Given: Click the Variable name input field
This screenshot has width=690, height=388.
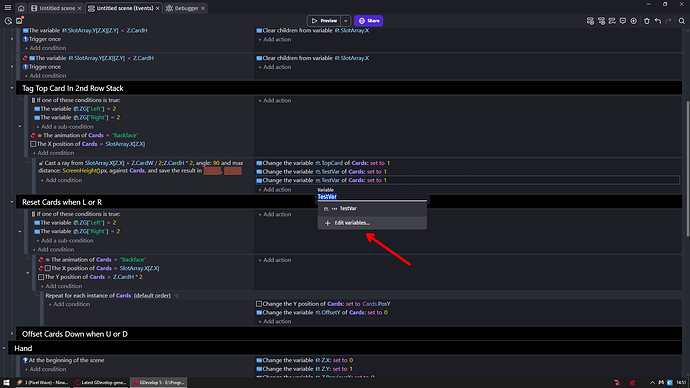Looking at the screenshot, I should tap(372, 197).
